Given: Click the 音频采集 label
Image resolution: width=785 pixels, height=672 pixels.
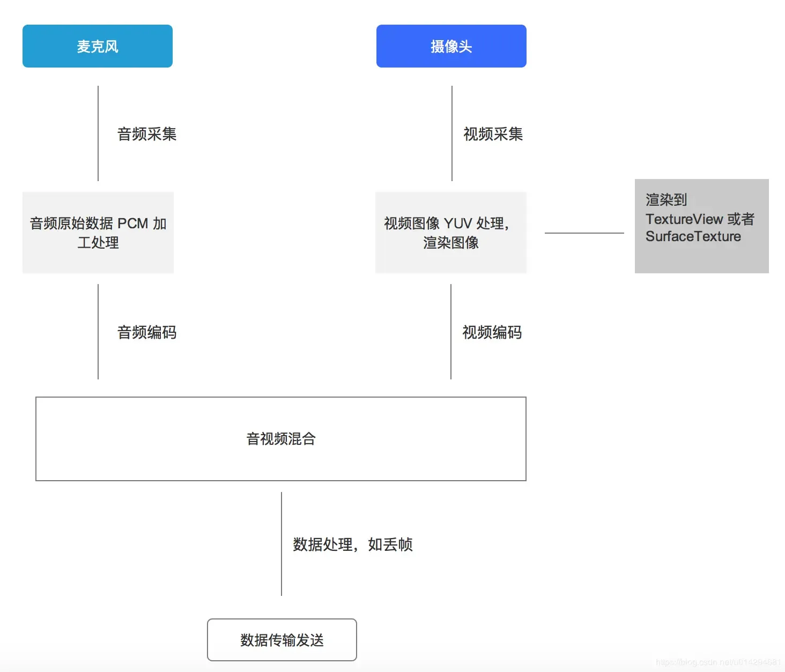Looking at the screenshot, I should 147,134.
